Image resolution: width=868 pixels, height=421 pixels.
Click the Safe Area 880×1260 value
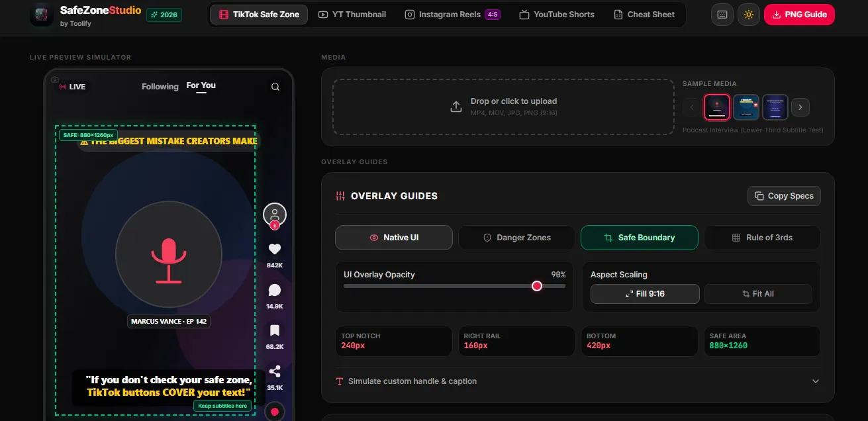[728, 346]
